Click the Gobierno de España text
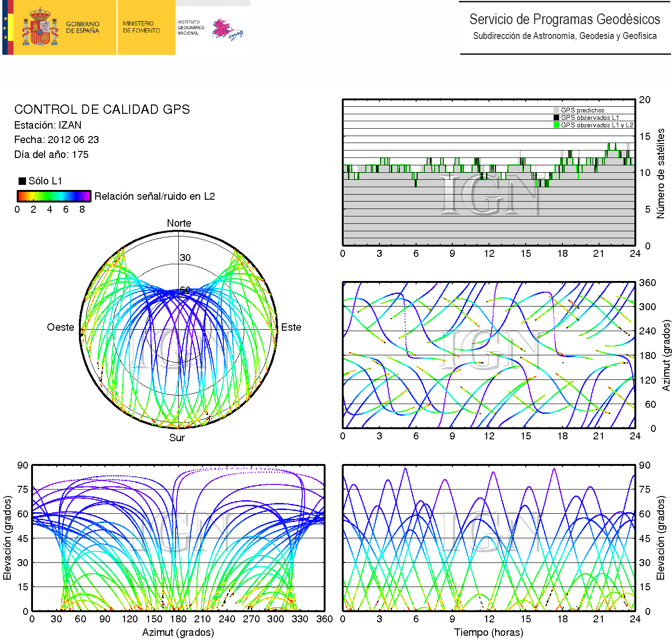Viewport: 672px width, 640px height. click(83, 27)
